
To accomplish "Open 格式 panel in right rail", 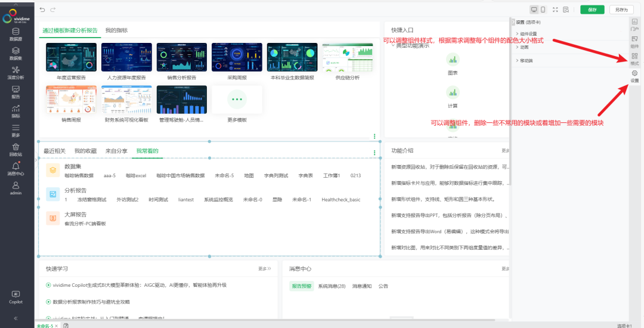I will [634, 59].
